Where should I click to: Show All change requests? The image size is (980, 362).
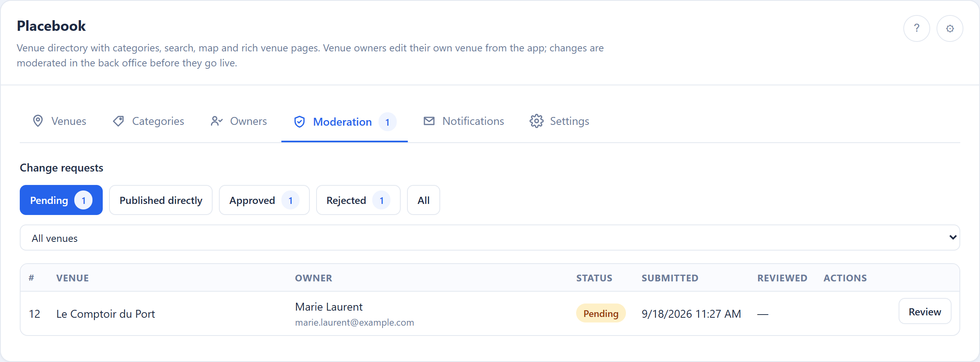[x=424, y=200]
